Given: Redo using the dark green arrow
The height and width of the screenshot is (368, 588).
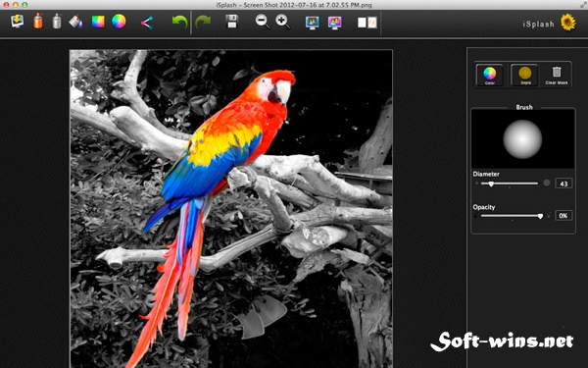Looking at the screenshot, I should coord(203,22).
